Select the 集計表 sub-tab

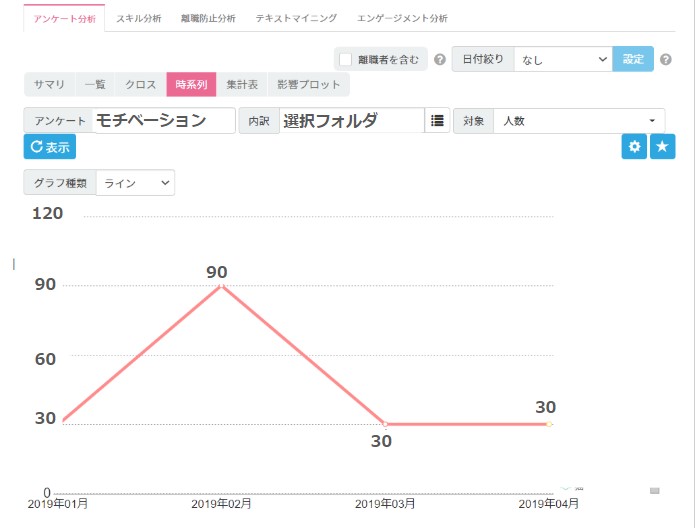click(x=241, y=85)
